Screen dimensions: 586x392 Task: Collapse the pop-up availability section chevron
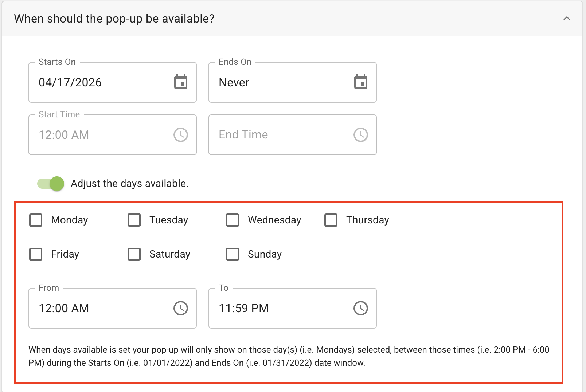(567, 19)
